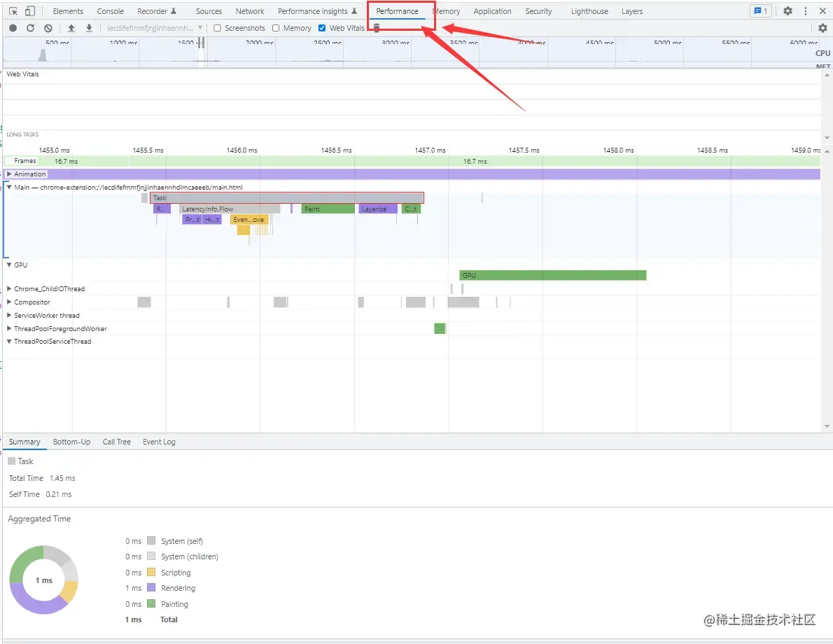Click the Rendering purple color swatch
Screen dimensions: 833x644
click(x=151, y=588)
